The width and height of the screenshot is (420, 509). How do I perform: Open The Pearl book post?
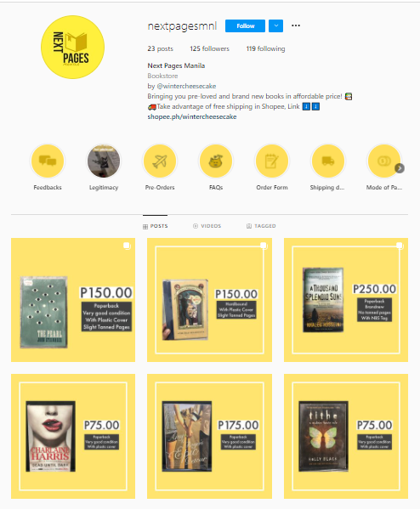73,300
